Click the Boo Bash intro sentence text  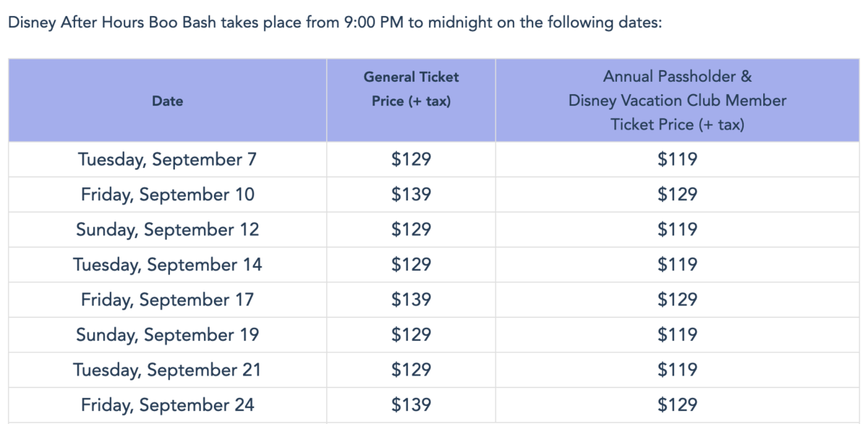[x=334, y=22]
